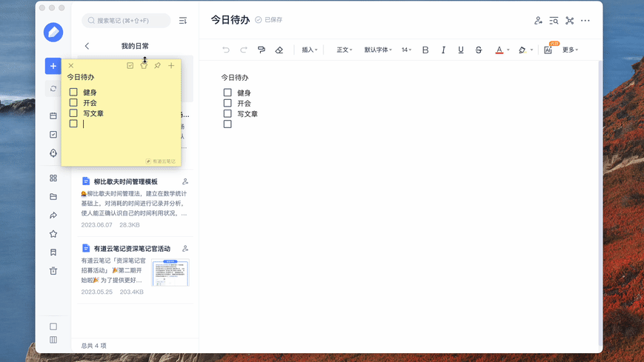
Task: Check 开会 in the sticky note
Action: click(x=73, y=103)
